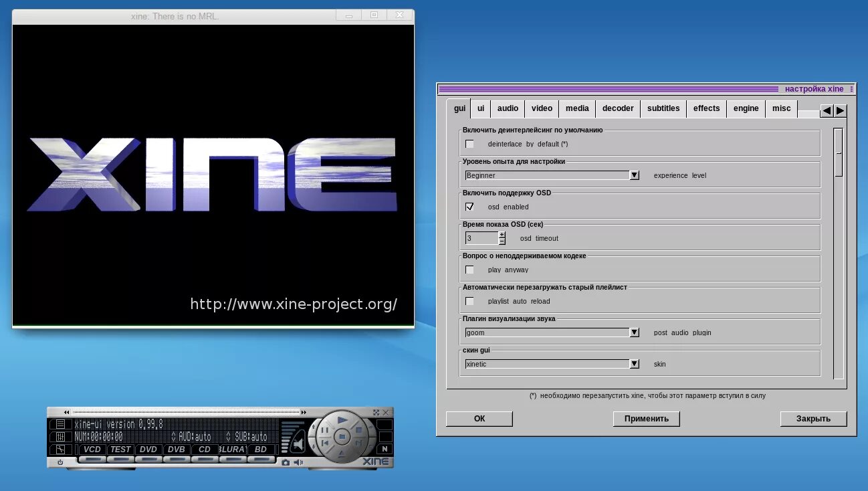The height and width of the screenshot is (491, 868).
Task: Open the MRL browser center button
Action: (x=342, y=436)
